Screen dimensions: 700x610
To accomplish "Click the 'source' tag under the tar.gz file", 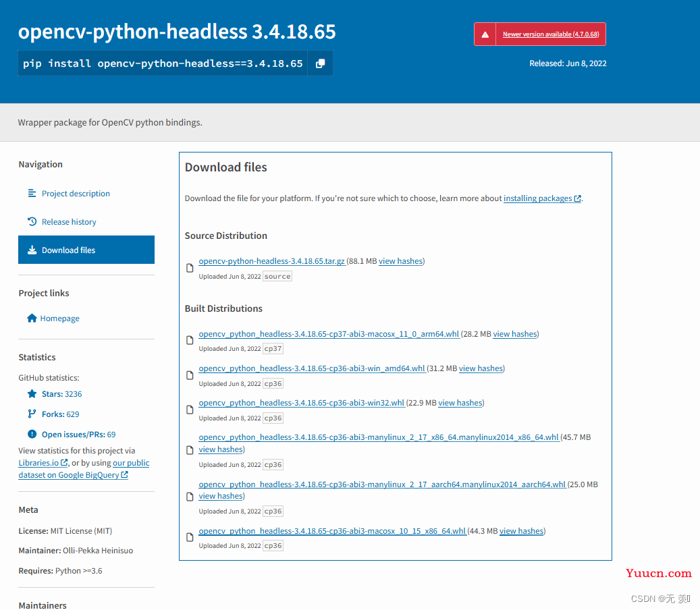I will tap(277, 277).
